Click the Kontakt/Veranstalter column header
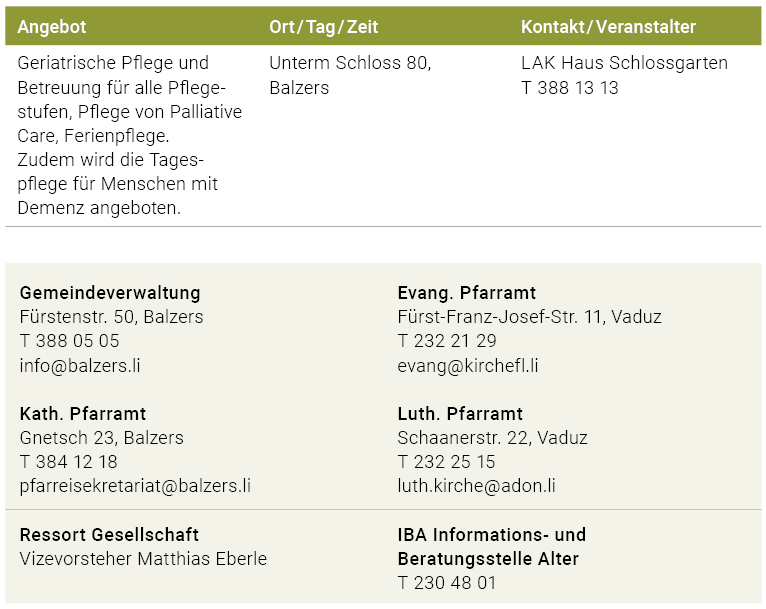 [x=608, y=27]
